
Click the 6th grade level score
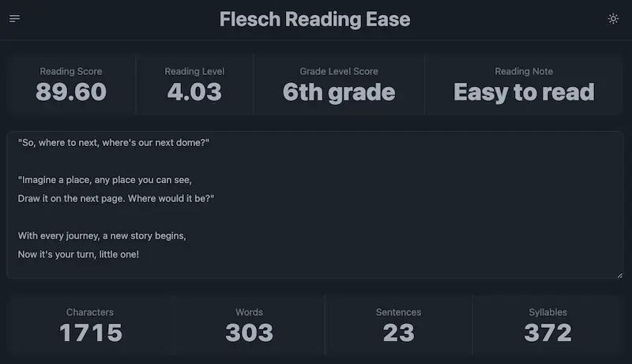coord(339,92)
